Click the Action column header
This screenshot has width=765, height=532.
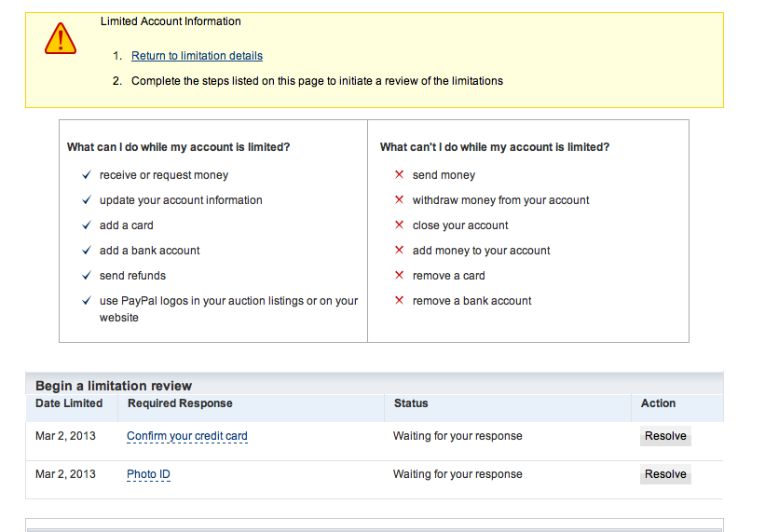click(x=658, y=403)
